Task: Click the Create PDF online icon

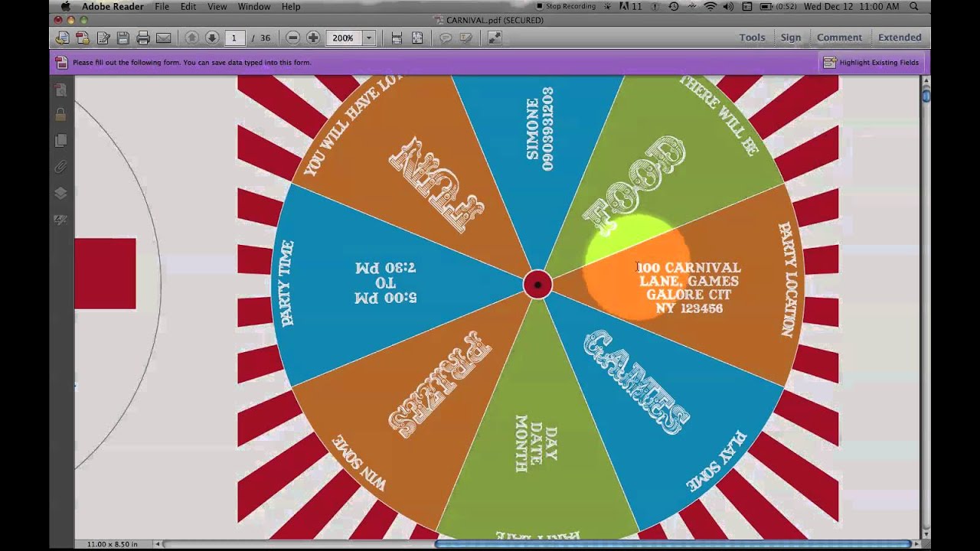Action: point(63,37)
